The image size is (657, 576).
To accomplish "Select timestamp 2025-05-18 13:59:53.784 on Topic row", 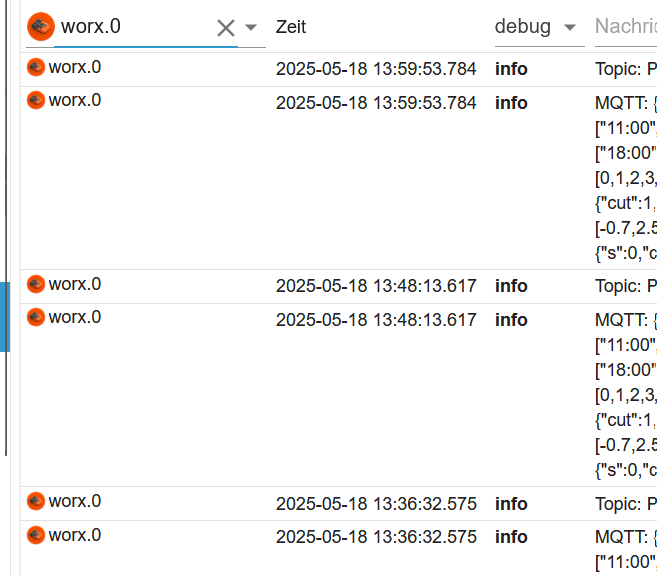I will [376, 69].
